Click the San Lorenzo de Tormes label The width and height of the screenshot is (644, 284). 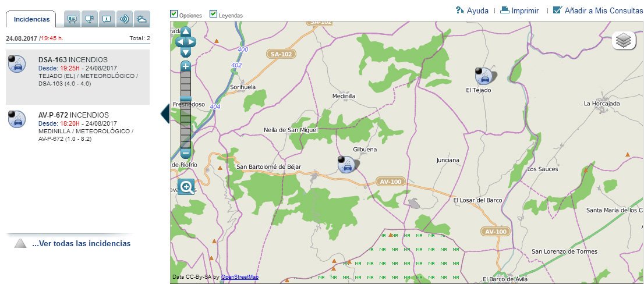point(565,251)
